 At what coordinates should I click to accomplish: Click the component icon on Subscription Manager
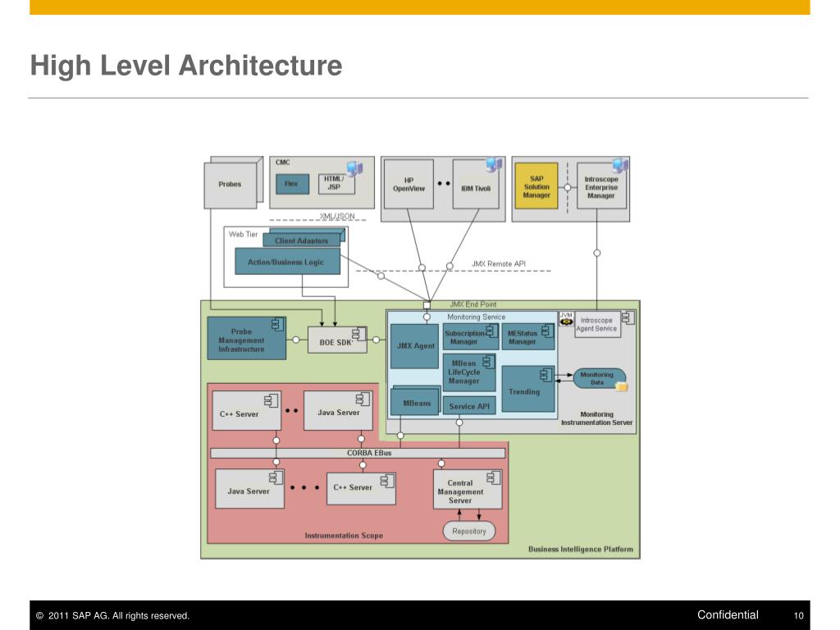pyautogui.click(x=491, y=331)
